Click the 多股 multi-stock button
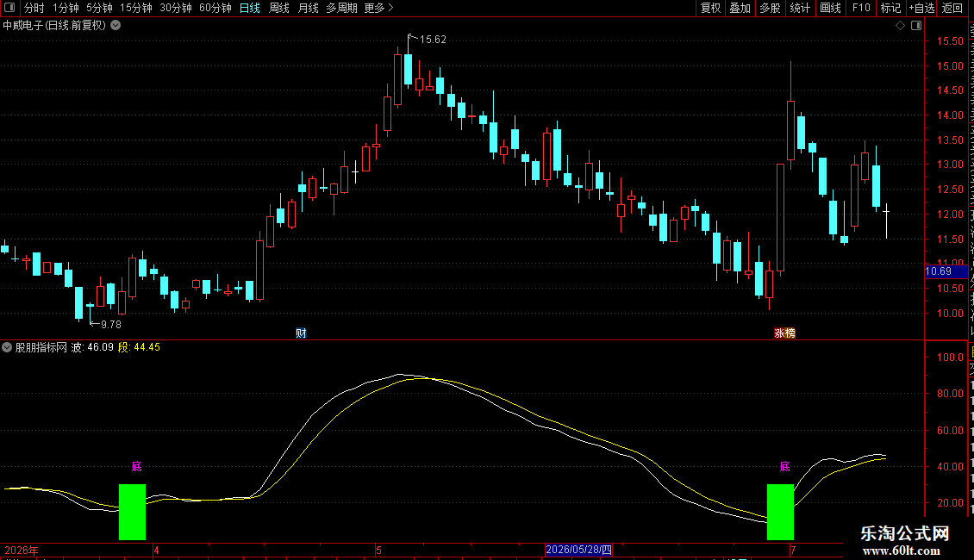Screen dimensions: 974x560 [x=770, y=8]
